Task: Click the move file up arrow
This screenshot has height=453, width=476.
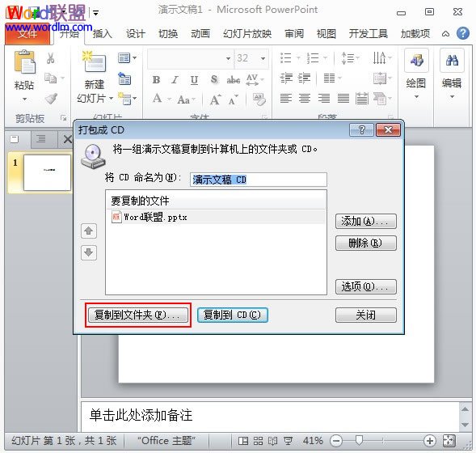Action: coord(89,231)
